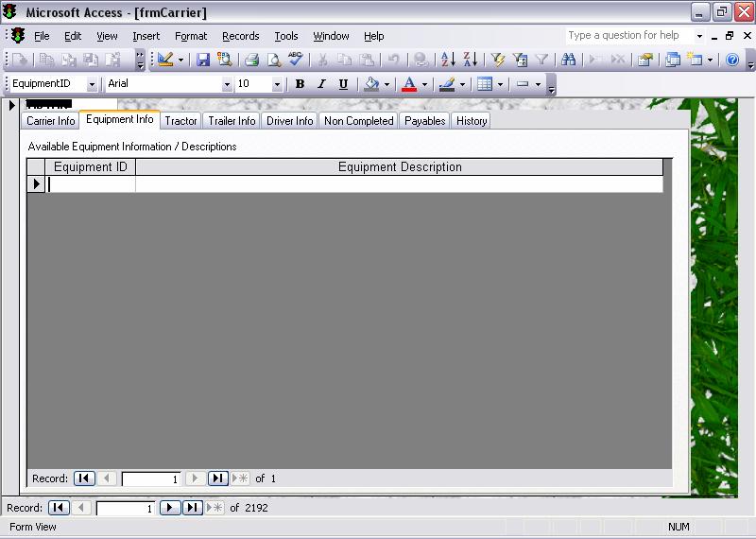
Task: Click the Find binoculars icon
Action: tap(568, 60)
